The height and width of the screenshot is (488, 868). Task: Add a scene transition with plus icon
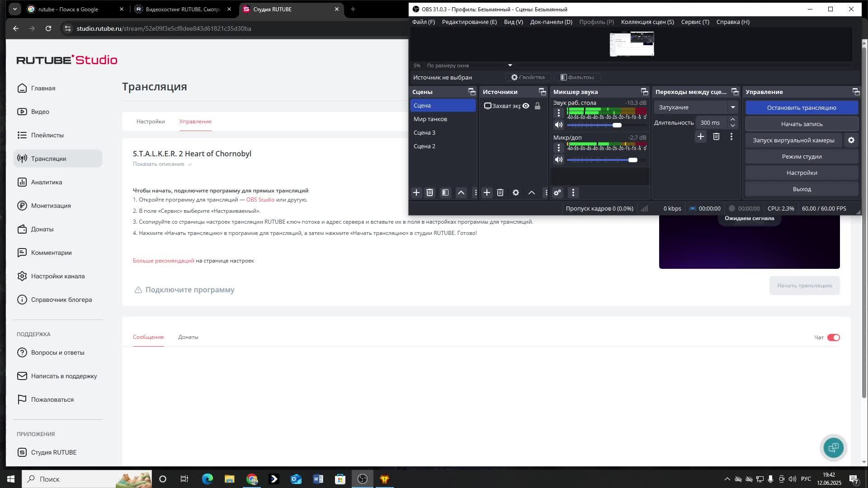pos(700,136)
